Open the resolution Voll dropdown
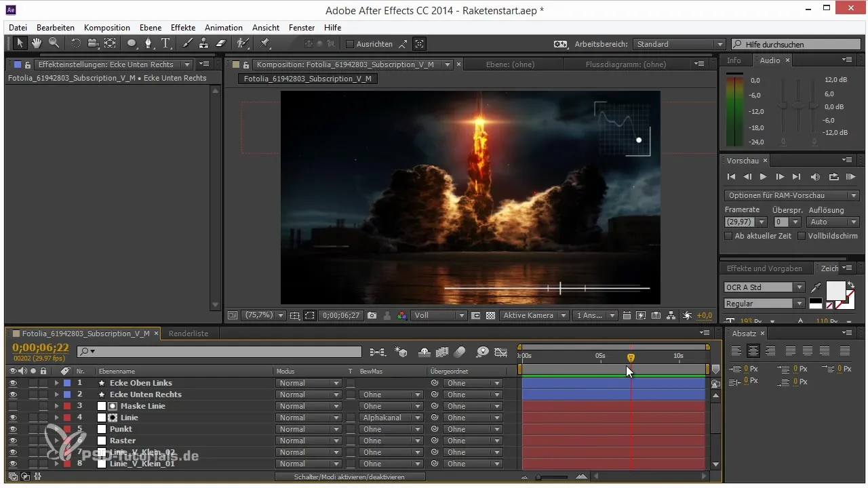This screenshot has width=868, height=488. 439,315
